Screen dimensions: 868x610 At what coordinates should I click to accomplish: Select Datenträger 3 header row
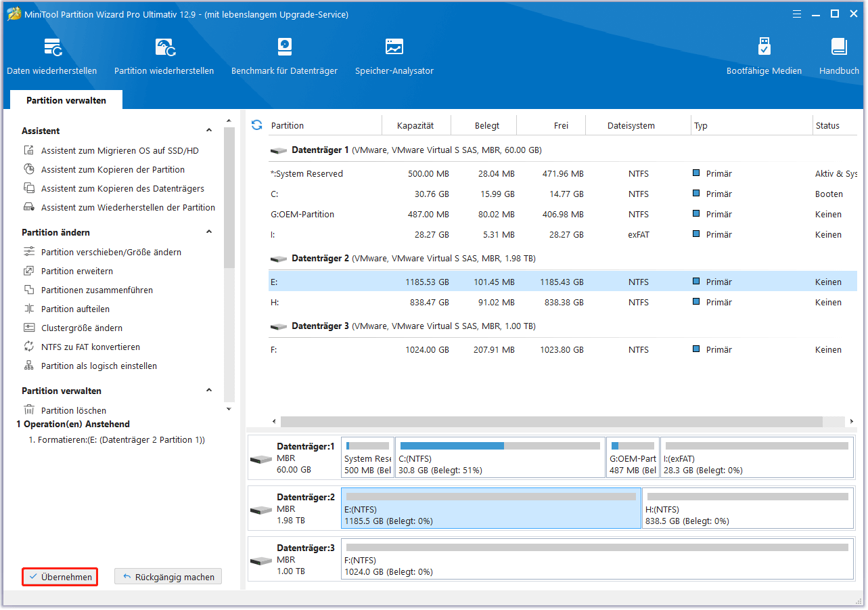(563, 326)
